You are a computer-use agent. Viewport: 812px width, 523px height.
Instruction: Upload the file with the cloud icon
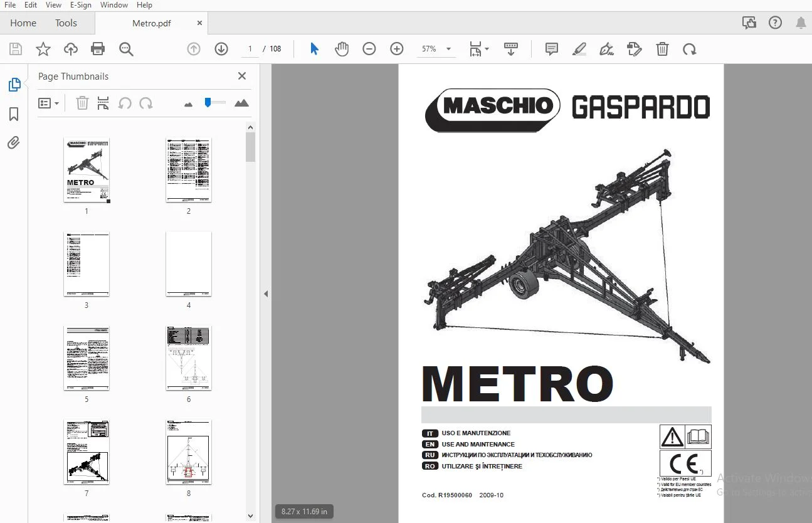(71, 49)
